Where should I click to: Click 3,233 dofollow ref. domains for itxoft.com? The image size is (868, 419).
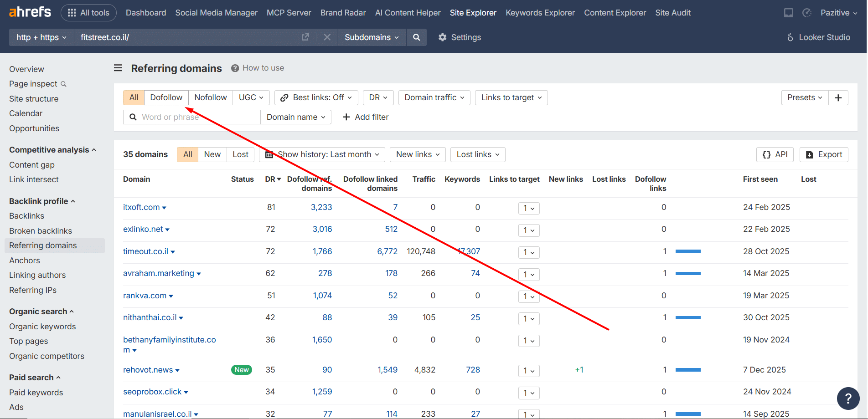pos(321,207)
